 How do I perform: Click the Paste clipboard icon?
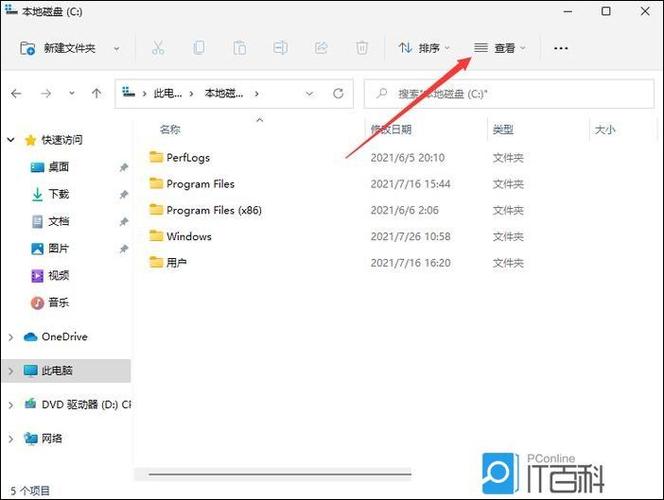pyautogui.click(x=240, y=48)
